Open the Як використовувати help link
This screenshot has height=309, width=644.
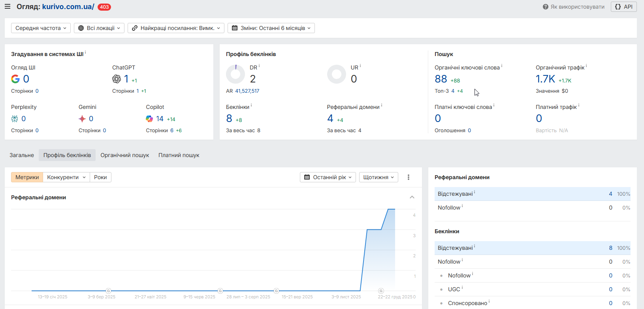(x=574, y=7)
